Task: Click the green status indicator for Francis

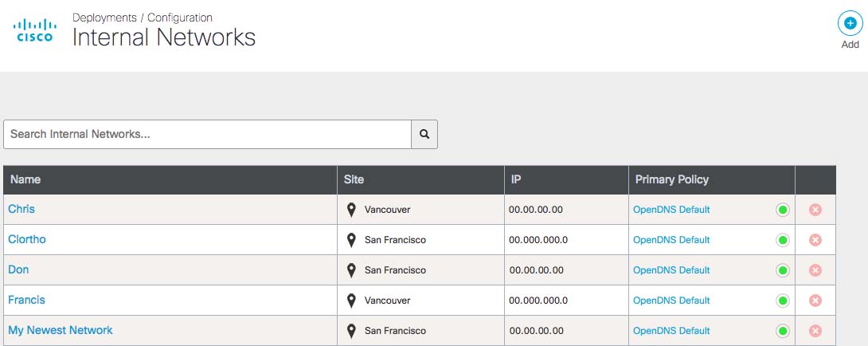Action: click(x=783, y=301)
